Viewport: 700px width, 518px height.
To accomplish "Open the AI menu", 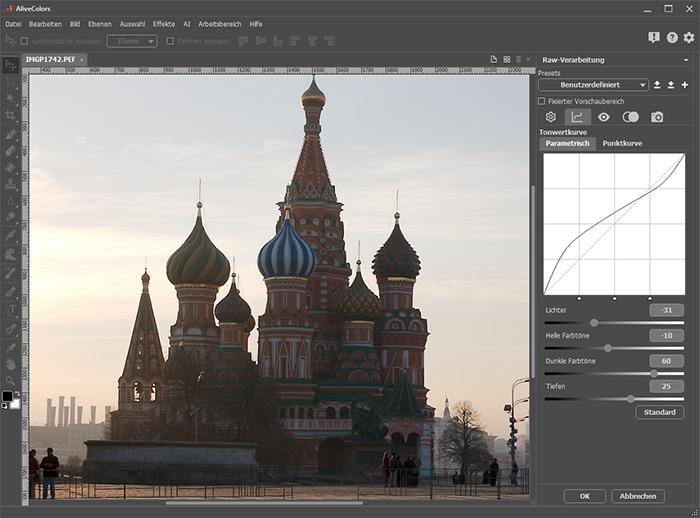I will [x=187, y=24].
